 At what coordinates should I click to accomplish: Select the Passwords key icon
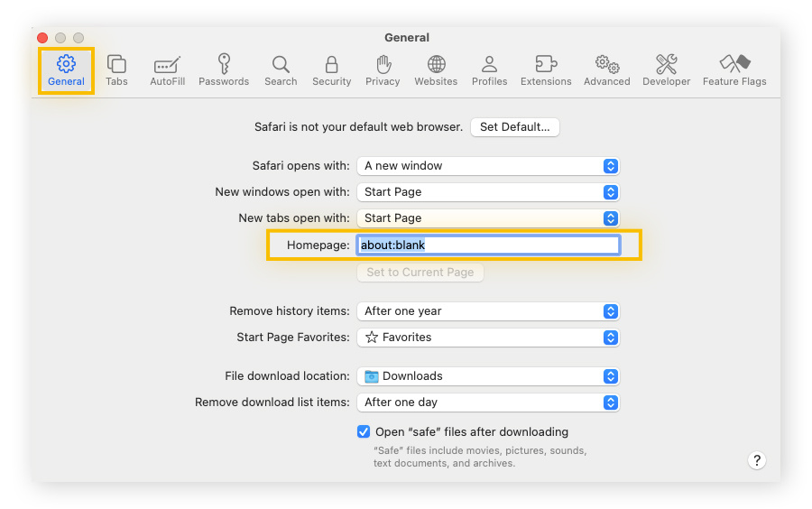(224, 70)
